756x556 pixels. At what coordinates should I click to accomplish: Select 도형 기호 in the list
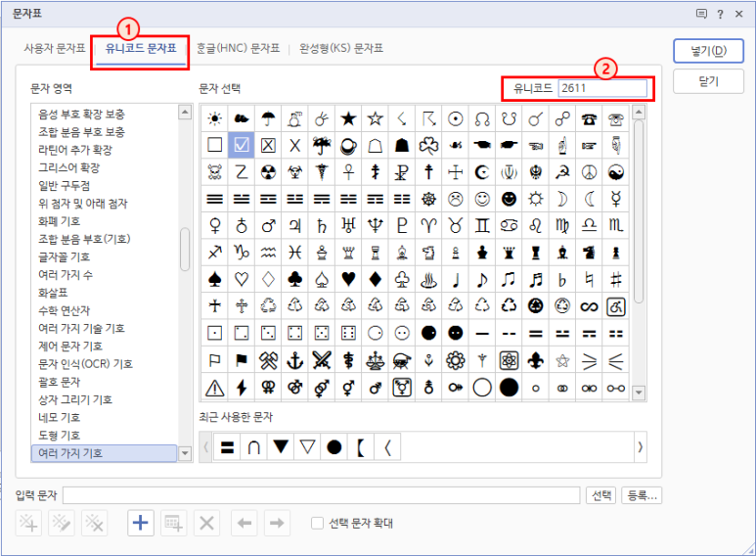coord(59,436)
